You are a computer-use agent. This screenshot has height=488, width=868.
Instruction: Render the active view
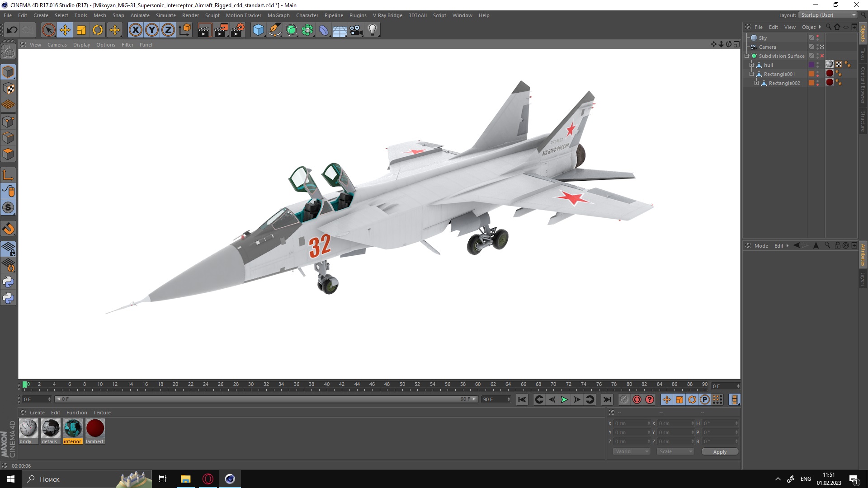point(204,30)
